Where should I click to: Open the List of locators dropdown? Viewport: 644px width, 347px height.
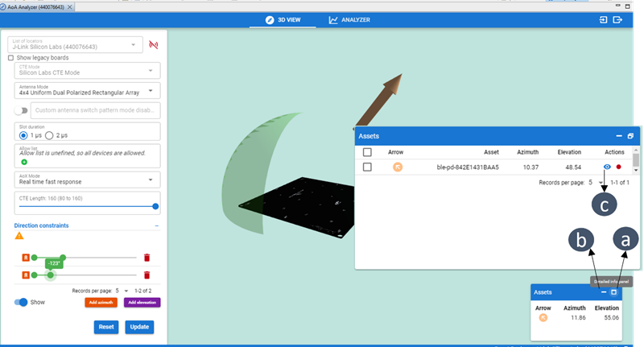pos(75,45)
